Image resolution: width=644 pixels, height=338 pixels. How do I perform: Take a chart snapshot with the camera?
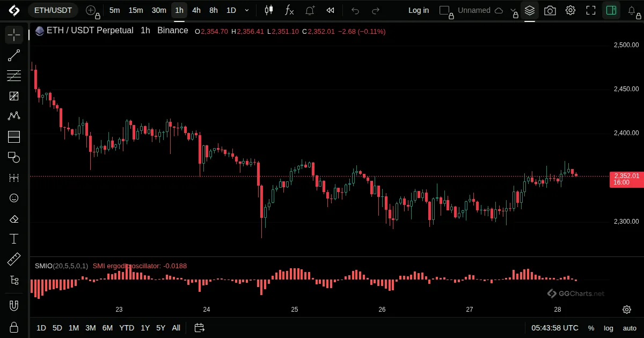[x=550, y=10]
